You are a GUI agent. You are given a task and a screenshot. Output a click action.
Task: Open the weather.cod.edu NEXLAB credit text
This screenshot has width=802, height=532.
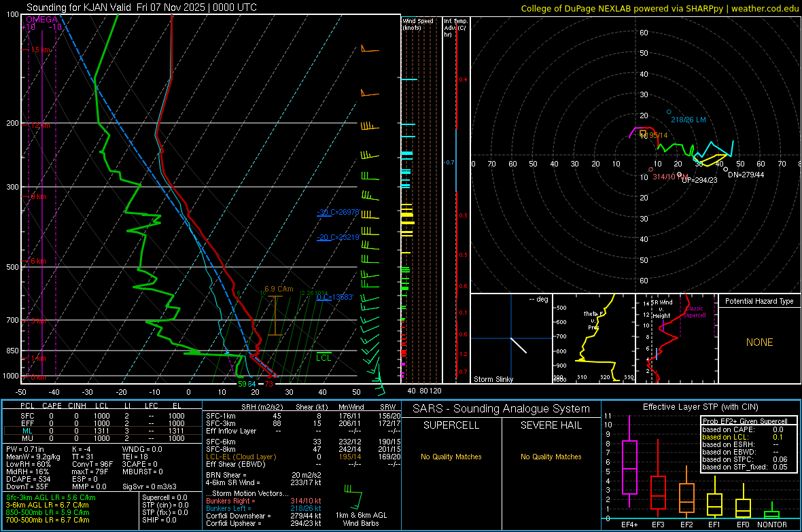[659, 8]
